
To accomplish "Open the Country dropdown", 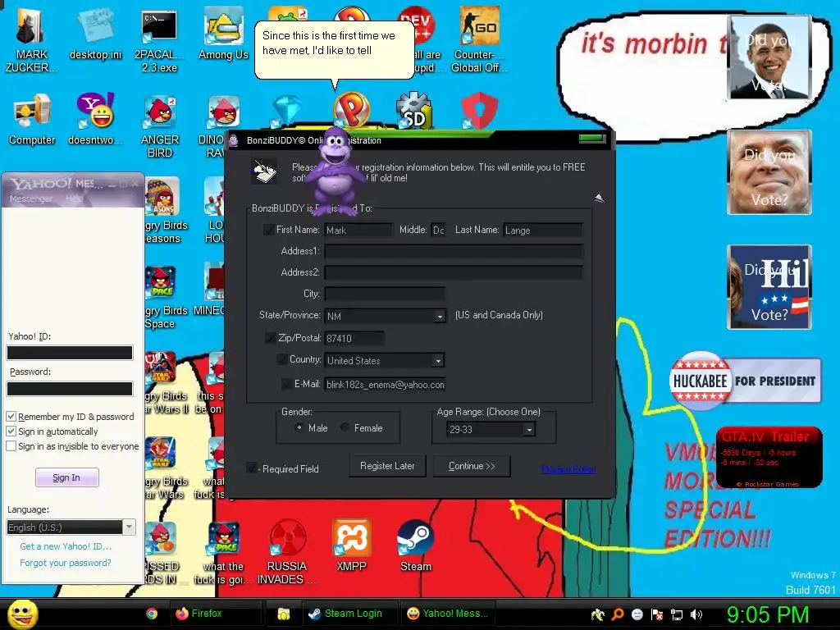I will (438, 361).
